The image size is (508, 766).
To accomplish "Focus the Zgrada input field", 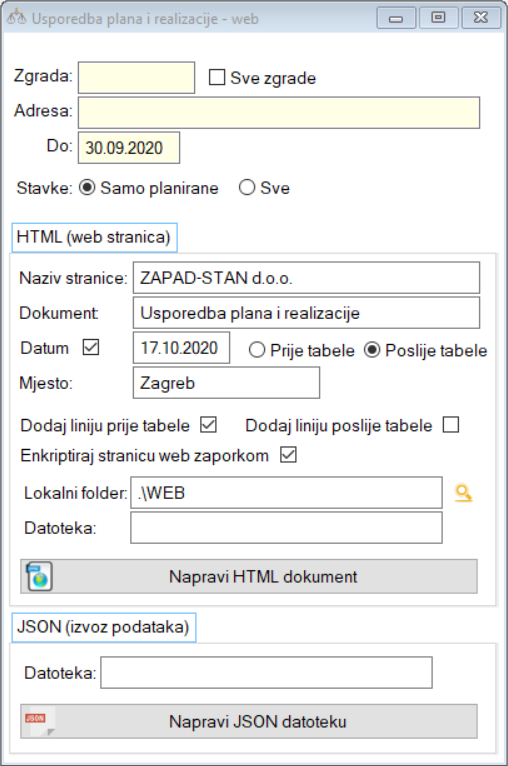I will (136, 77).
